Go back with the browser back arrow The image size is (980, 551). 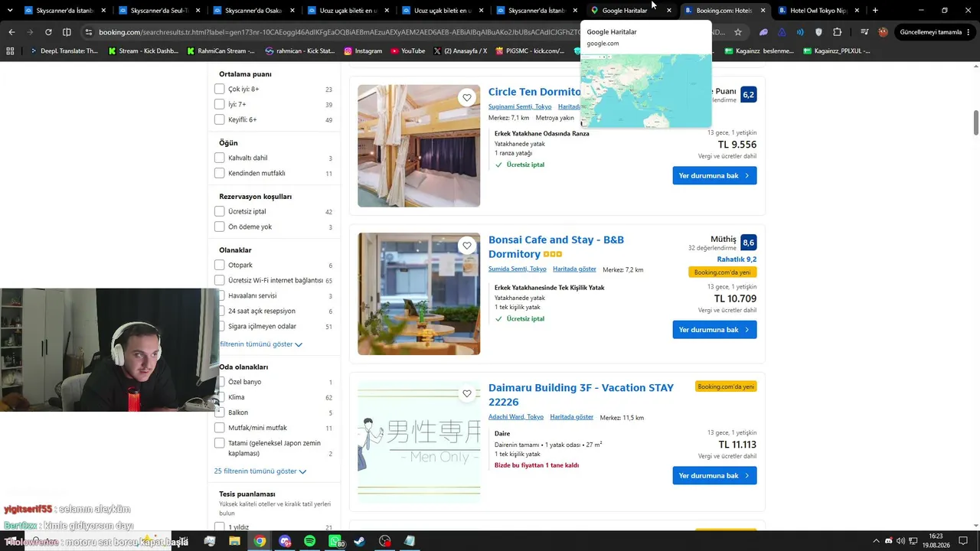pyautogui.click(x=11, y=32)
